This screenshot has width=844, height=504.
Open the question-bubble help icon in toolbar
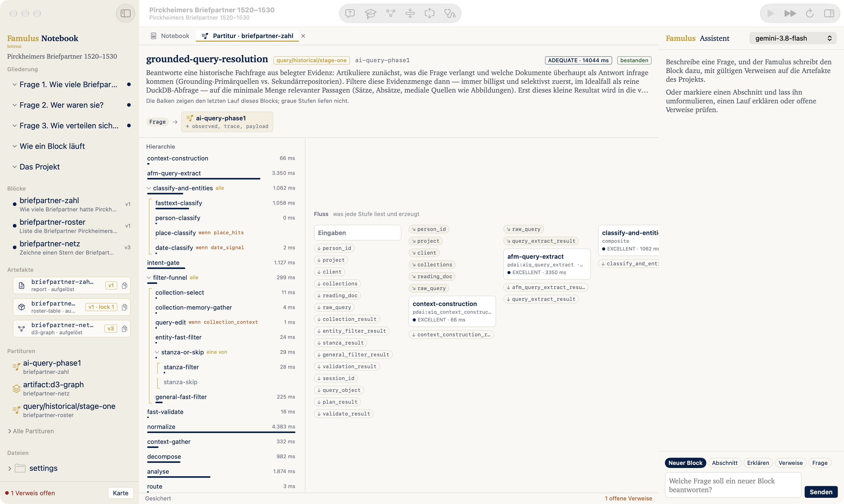[350, 13]
